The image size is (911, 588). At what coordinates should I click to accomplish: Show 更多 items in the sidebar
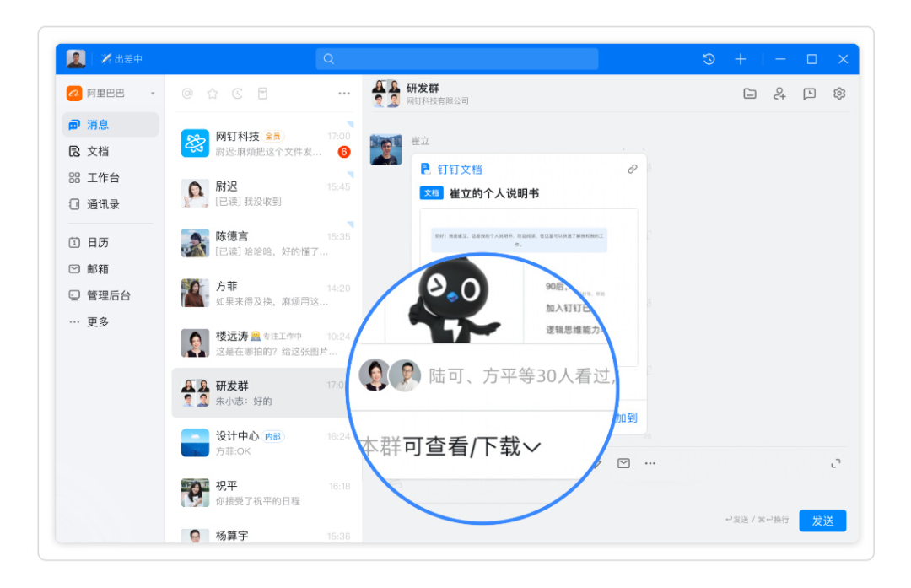[111, 322]
